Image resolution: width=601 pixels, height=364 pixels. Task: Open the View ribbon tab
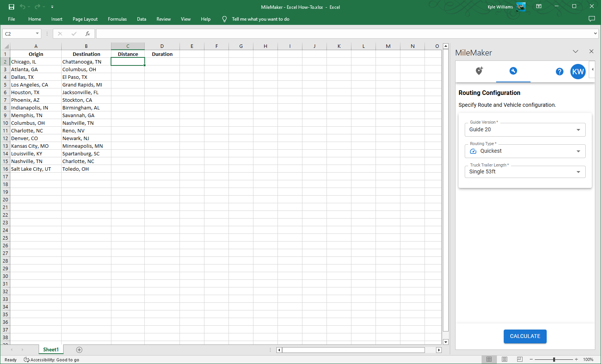186,19
